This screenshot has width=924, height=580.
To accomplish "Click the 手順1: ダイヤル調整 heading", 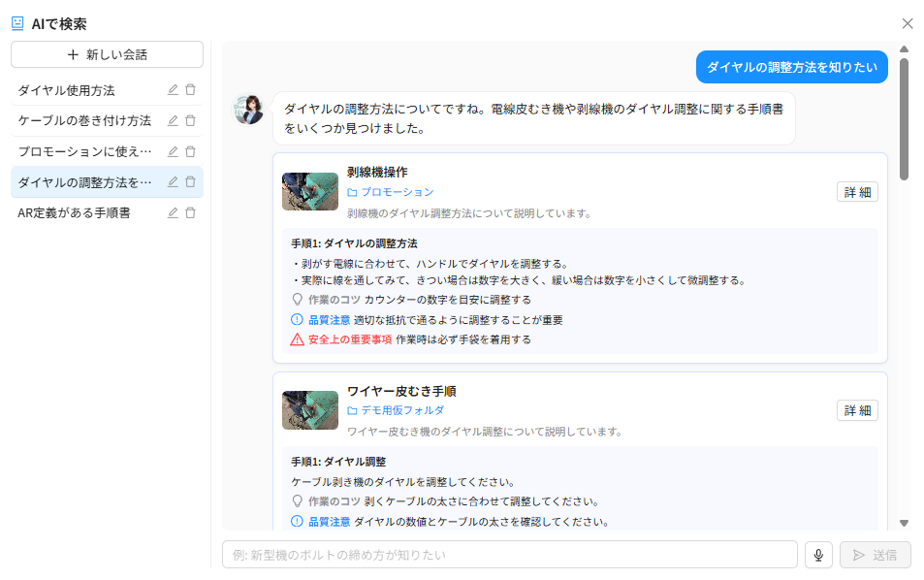I will [x=338, y=462].
